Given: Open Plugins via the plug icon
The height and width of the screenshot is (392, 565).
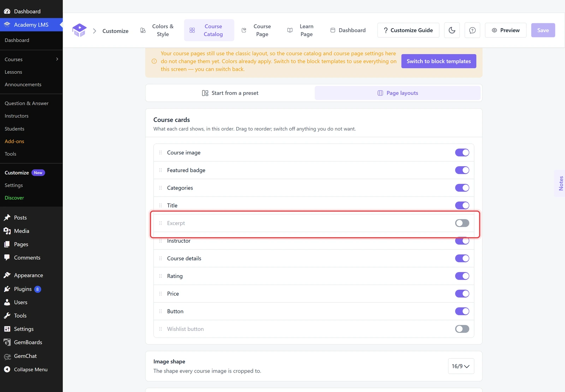Looking at the screenshot, I should tap(7, 289).
